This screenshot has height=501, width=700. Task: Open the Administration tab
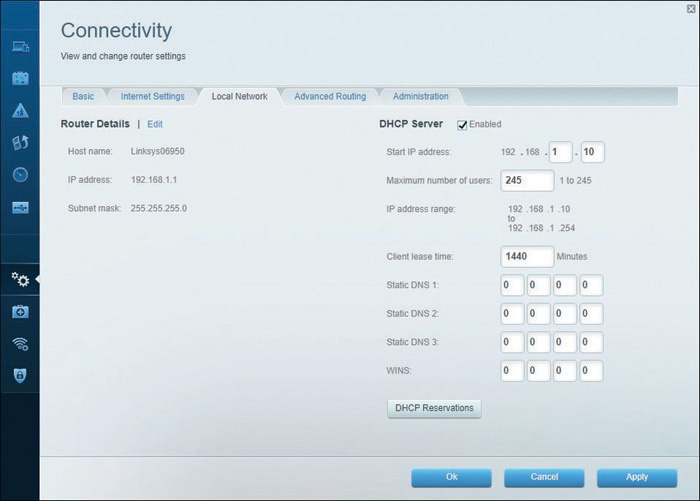point(421,96)
